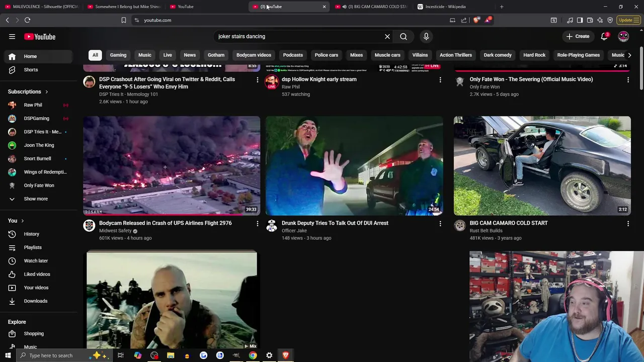Select the All filter chip

pyautogui.click(x=95, y=55)
